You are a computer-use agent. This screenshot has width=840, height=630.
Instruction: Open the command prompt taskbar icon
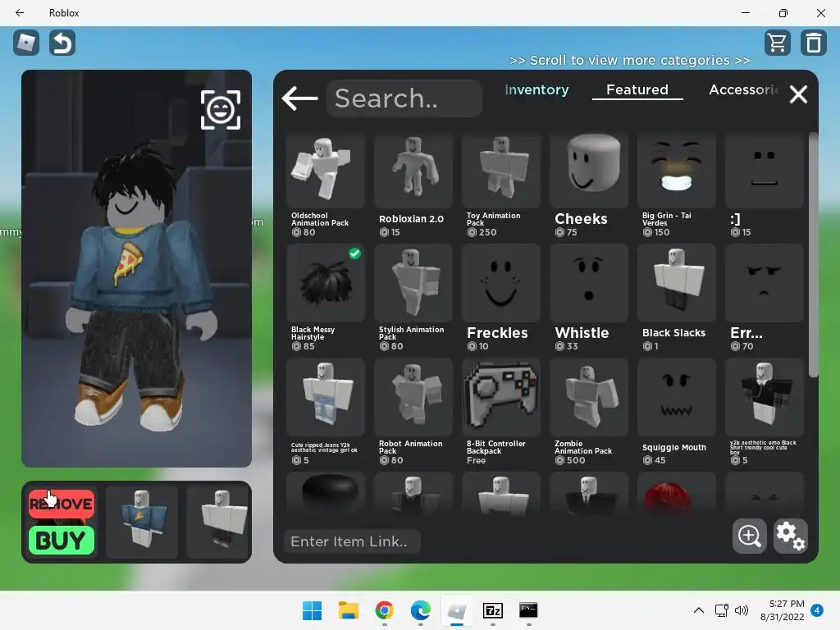click(x=528, y=610)
